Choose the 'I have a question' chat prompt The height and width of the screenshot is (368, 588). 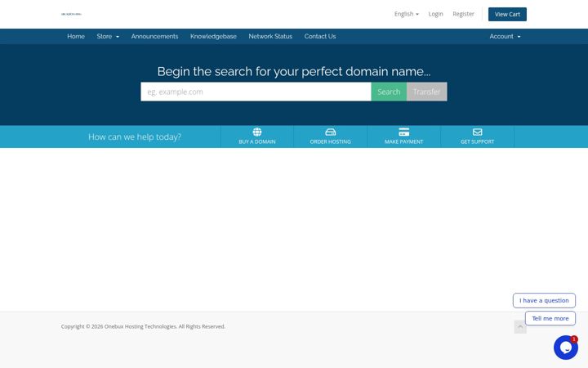544,300
